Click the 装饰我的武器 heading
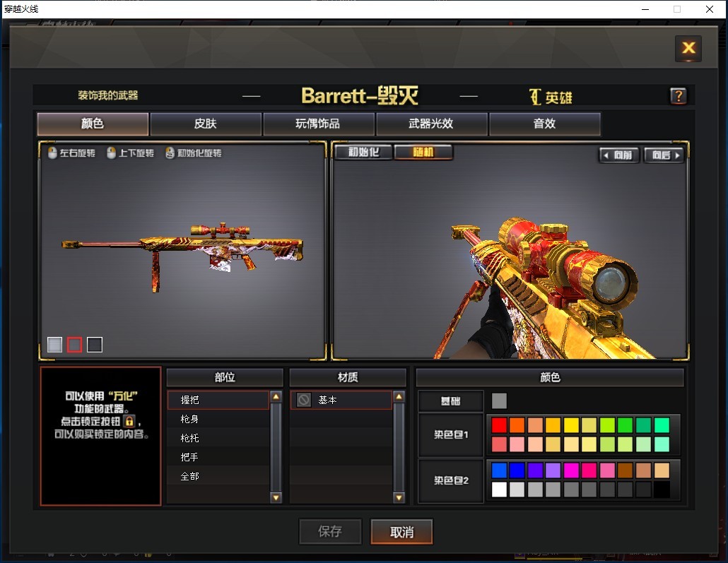 click(107, 95)
